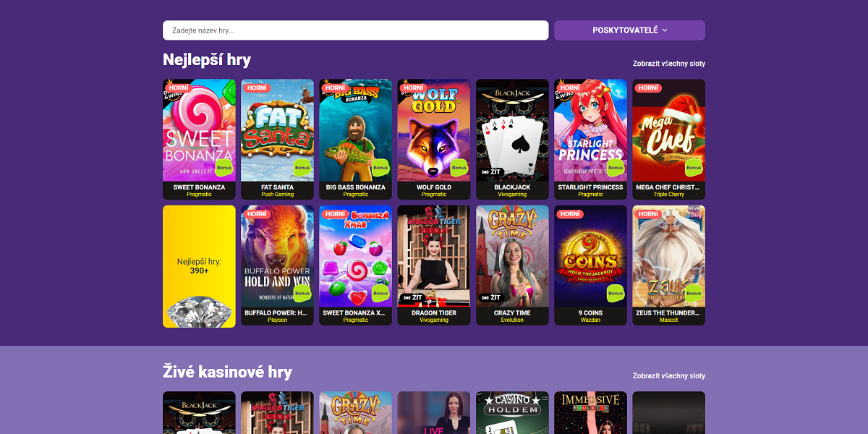Click the live ŽÍT badge on Crazy Time
Image resolution: width=868 pixels, height=434 pixels.
[491, 297]
